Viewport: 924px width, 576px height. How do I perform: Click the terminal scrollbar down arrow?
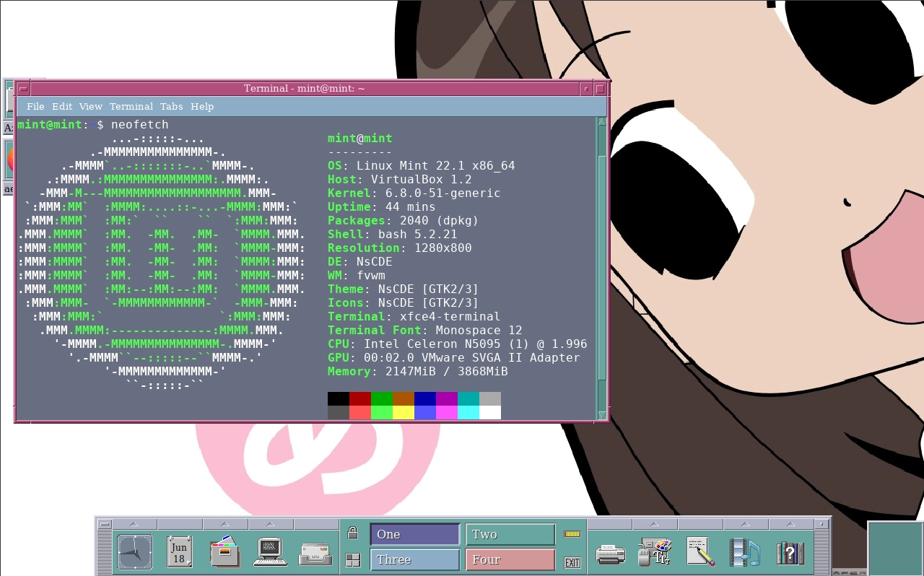[602, 415]
